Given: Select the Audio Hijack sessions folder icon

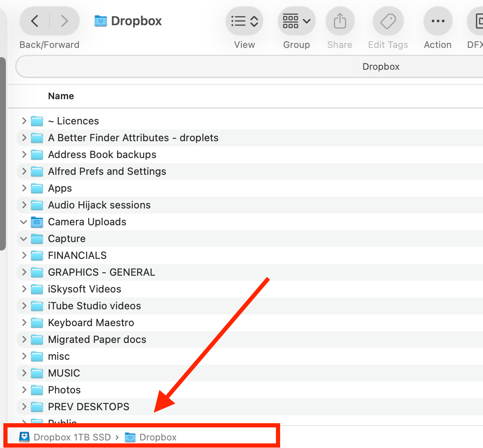Looking at the screenshot, I should [37, 205].
